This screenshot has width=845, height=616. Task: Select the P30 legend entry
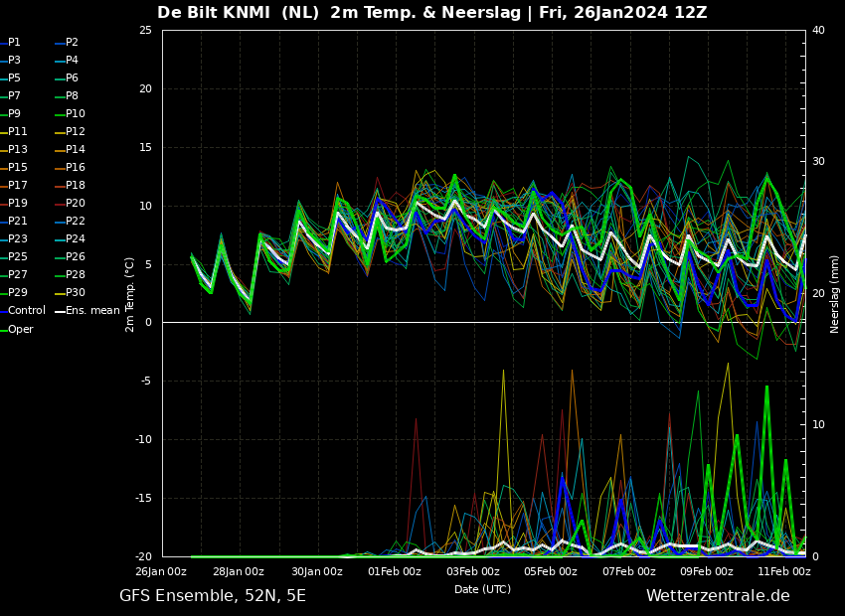coord(76,293)
